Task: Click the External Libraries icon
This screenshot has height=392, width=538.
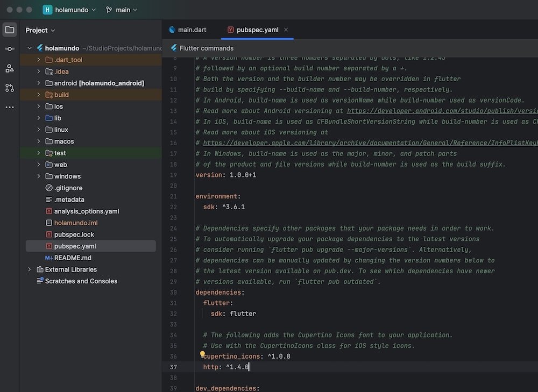Action: click(40, 269)
